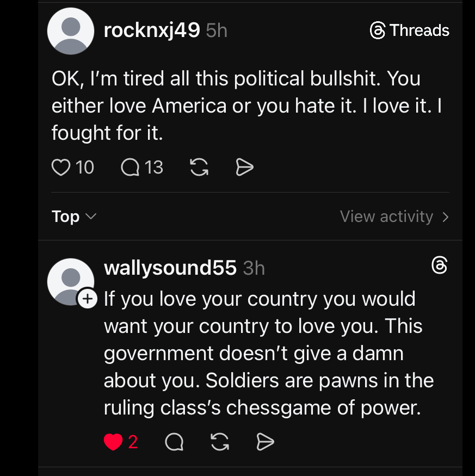The image size is (475, 476).
Task: Open the Top sort dropdown
Action: (x=74, y=217)
